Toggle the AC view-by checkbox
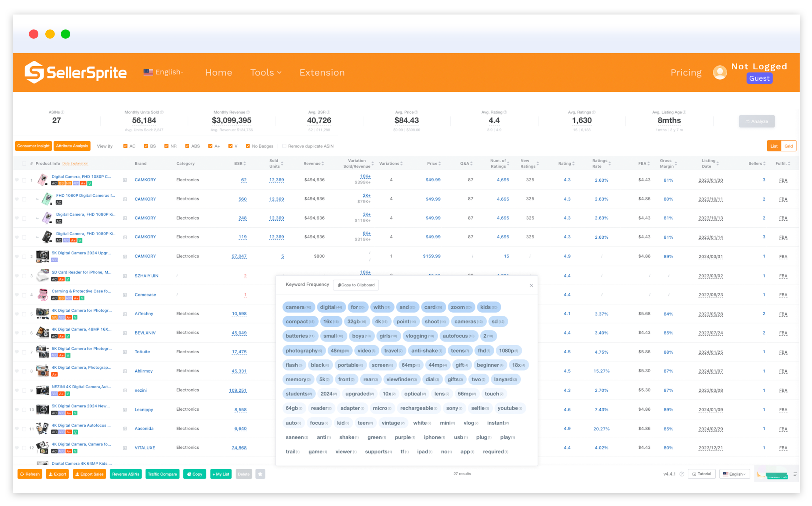Screen dimensions: 812x506 pos(125,146)
